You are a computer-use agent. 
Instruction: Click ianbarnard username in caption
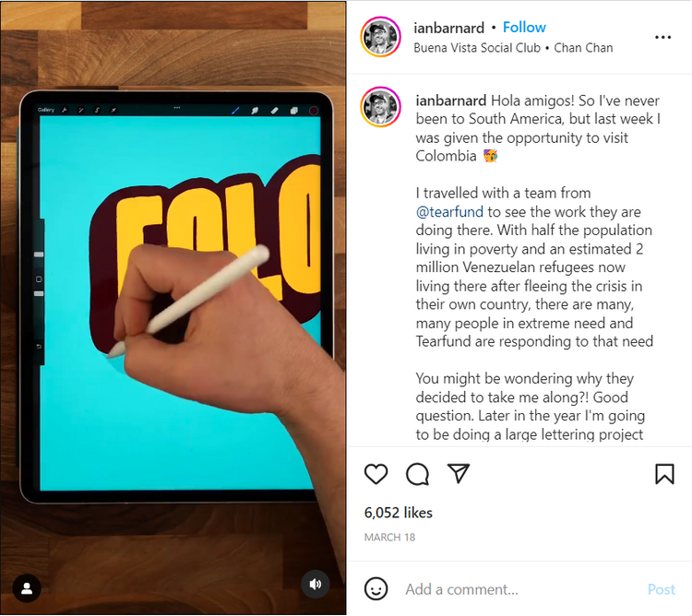click(x=451, y=101)
